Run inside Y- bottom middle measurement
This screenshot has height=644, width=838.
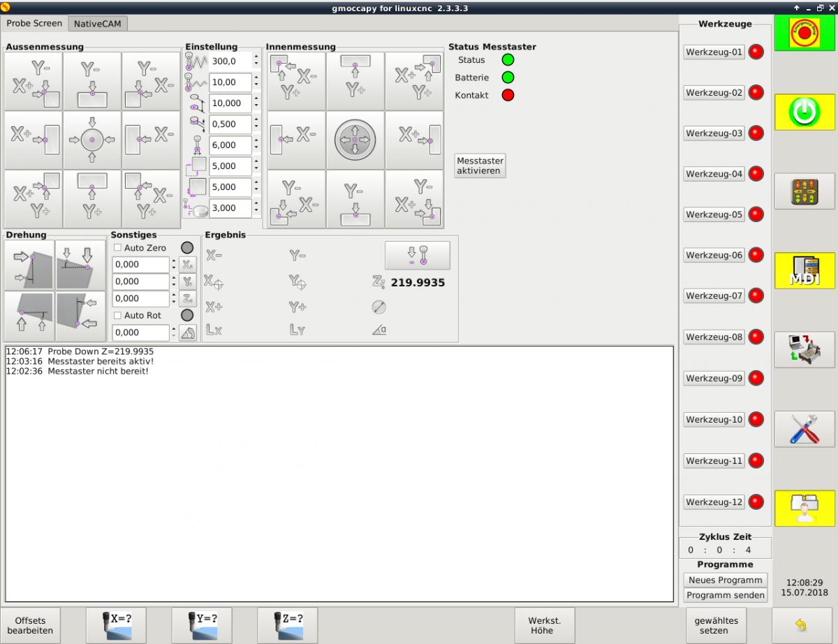(355, 198)
